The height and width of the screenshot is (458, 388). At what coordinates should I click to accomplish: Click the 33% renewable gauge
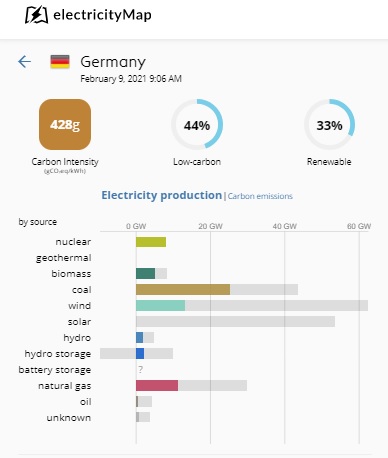tap(329, 125)
